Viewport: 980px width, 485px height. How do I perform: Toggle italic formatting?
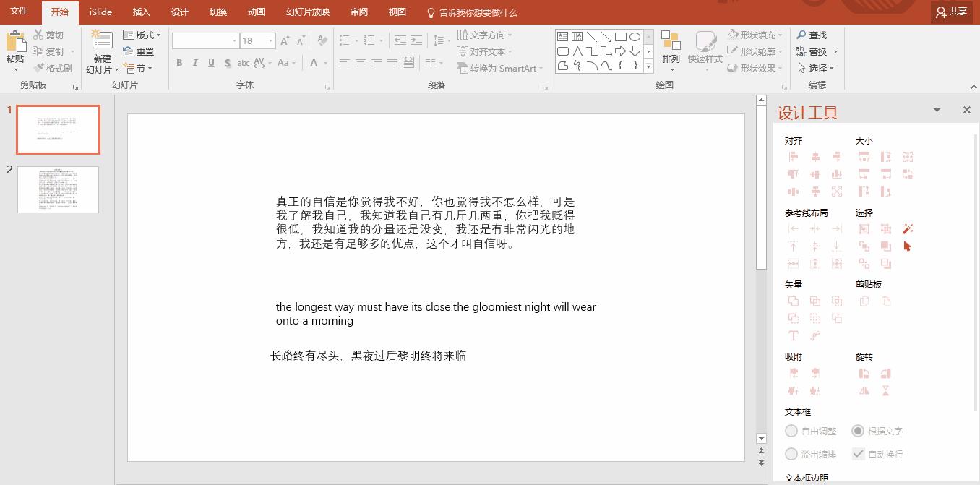195,63
